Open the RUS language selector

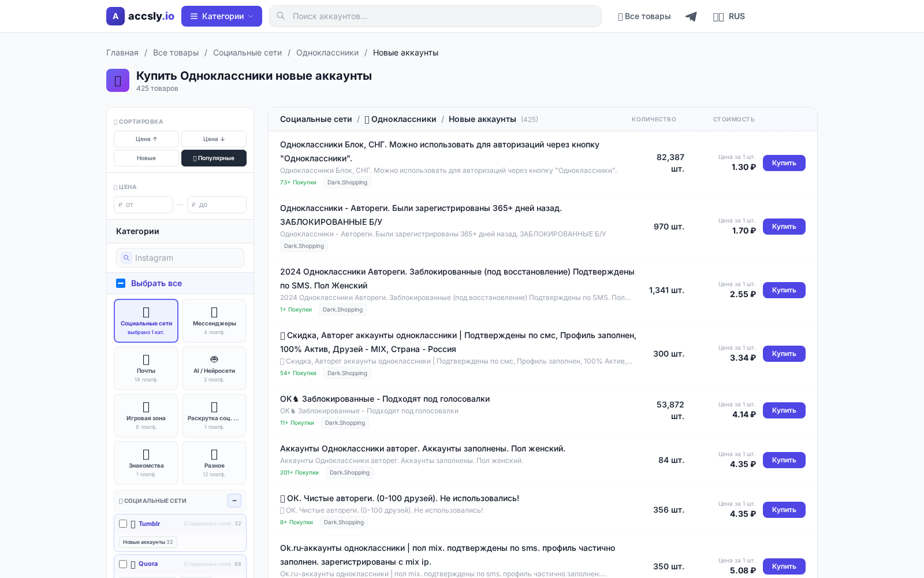729,16
